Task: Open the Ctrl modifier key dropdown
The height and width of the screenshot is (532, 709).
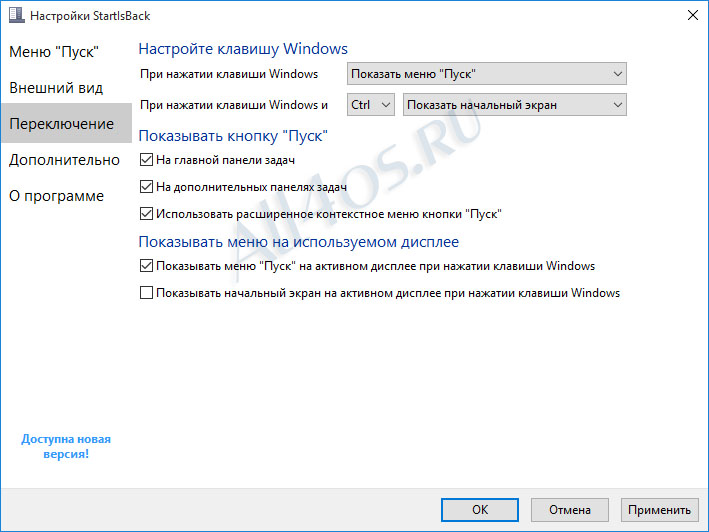Action: coord(371,105)
